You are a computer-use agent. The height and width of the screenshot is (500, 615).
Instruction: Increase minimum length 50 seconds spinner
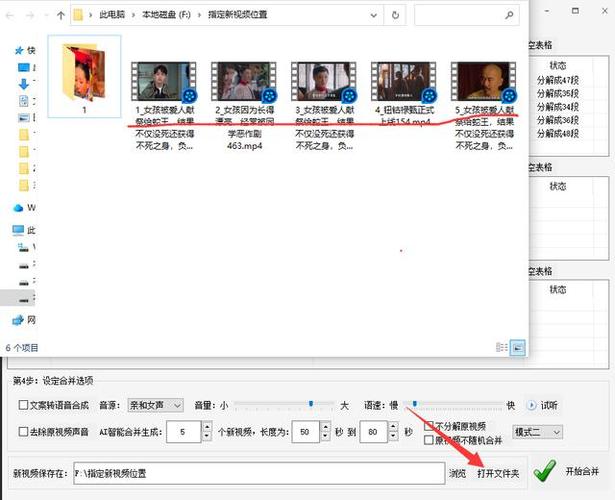(x=325, y=426)
